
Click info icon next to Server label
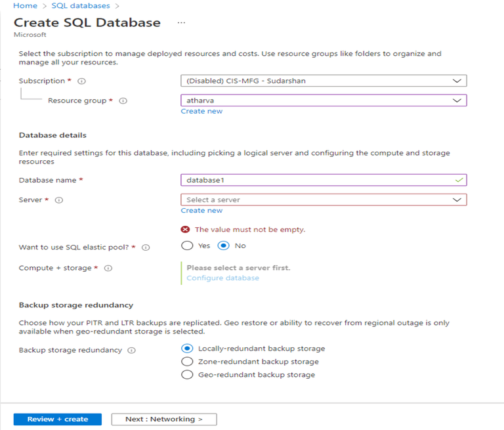59,200
